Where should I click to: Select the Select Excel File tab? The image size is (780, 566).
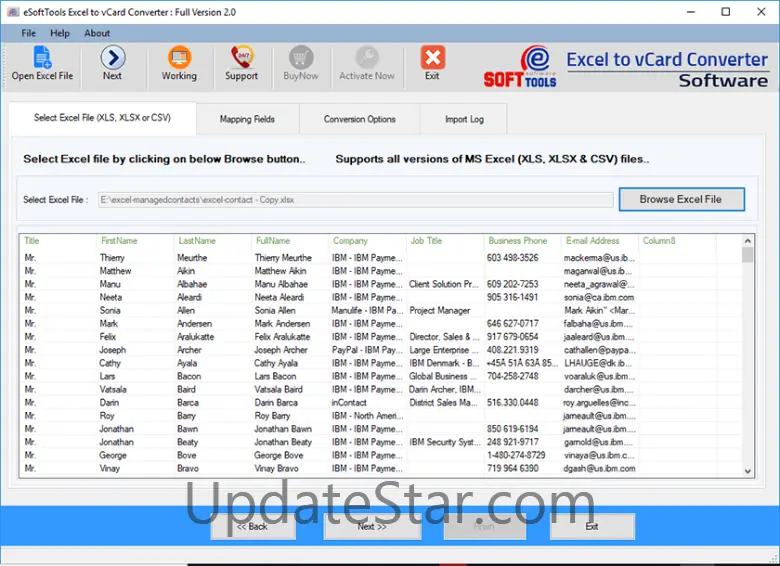pos(102,118)
